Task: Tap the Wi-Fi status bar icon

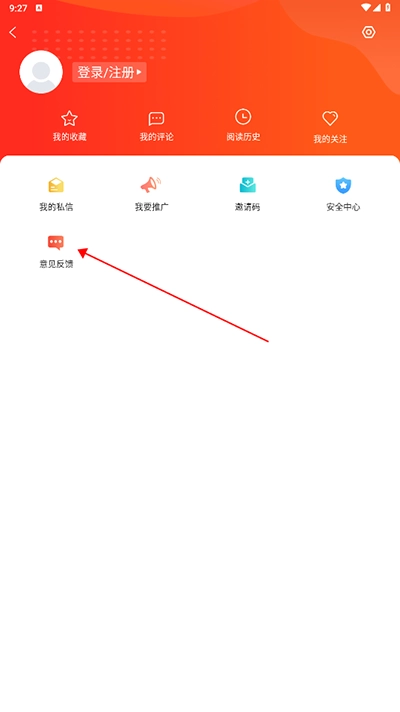Action: pyautogui.click(x=366, y=8)
